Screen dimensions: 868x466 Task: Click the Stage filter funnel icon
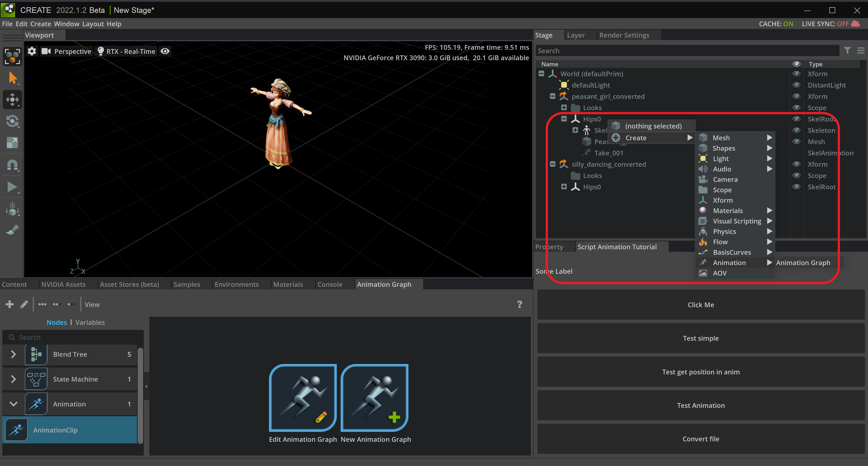coord(847,51)
